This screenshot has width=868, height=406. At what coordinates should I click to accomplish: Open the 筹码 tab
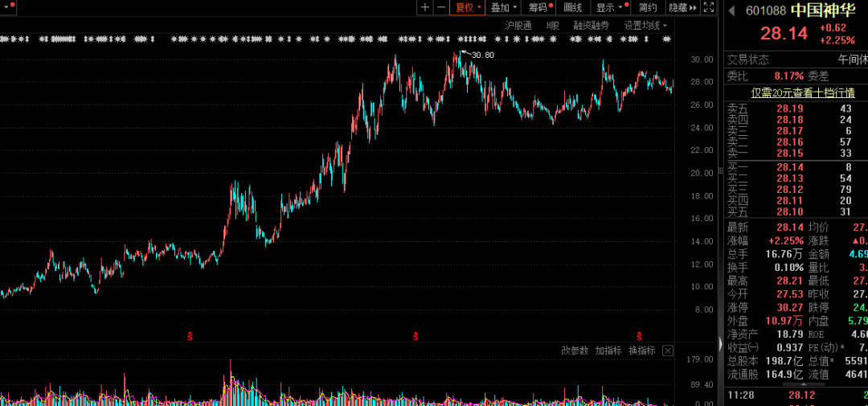point(540,8)
